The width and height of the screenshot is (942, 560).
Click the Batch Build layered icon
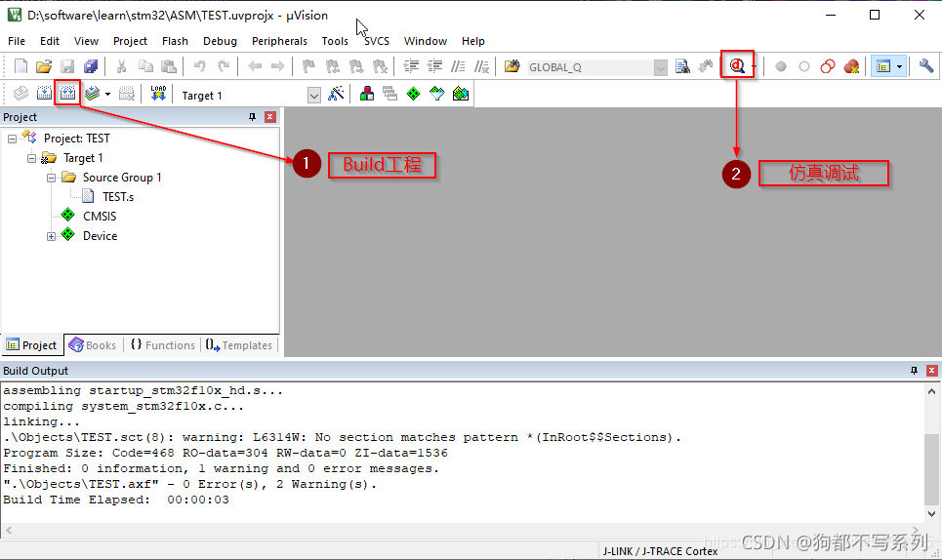coord(92,94)
